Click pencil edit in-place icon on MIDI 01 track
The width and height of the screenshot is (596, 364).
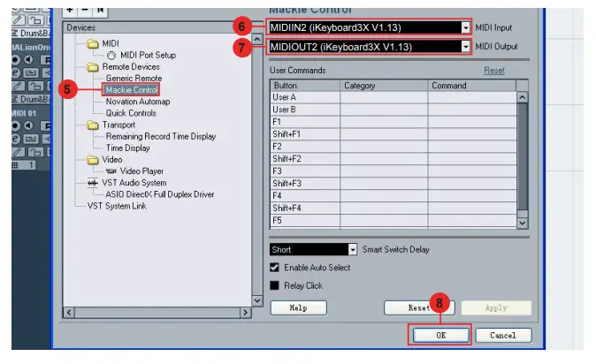pos(17,152)
